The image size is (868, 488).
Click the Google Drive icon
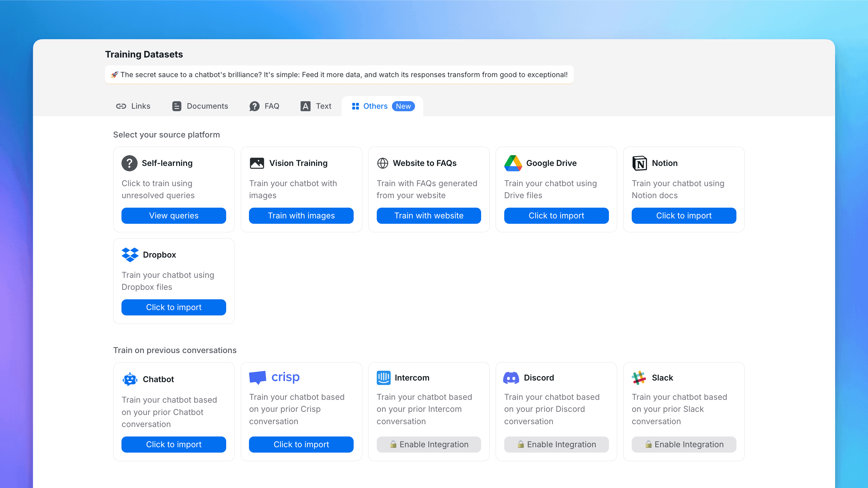coord(512,163)
